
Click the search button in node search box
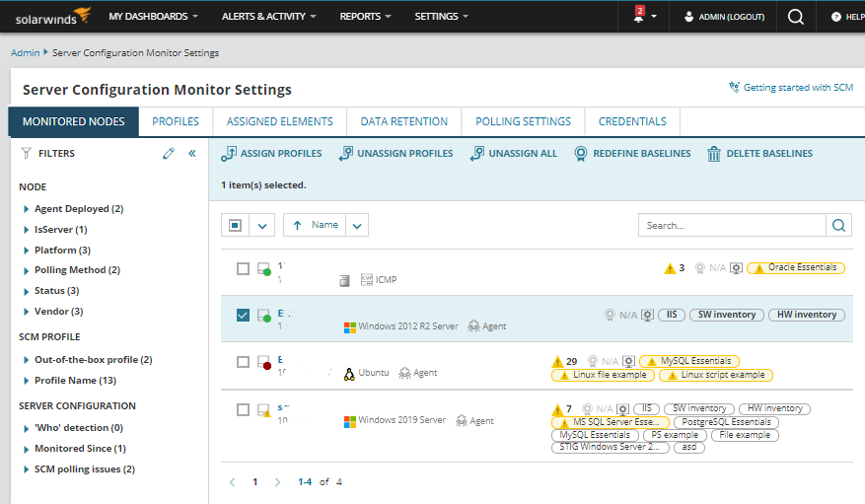[839, 225]
